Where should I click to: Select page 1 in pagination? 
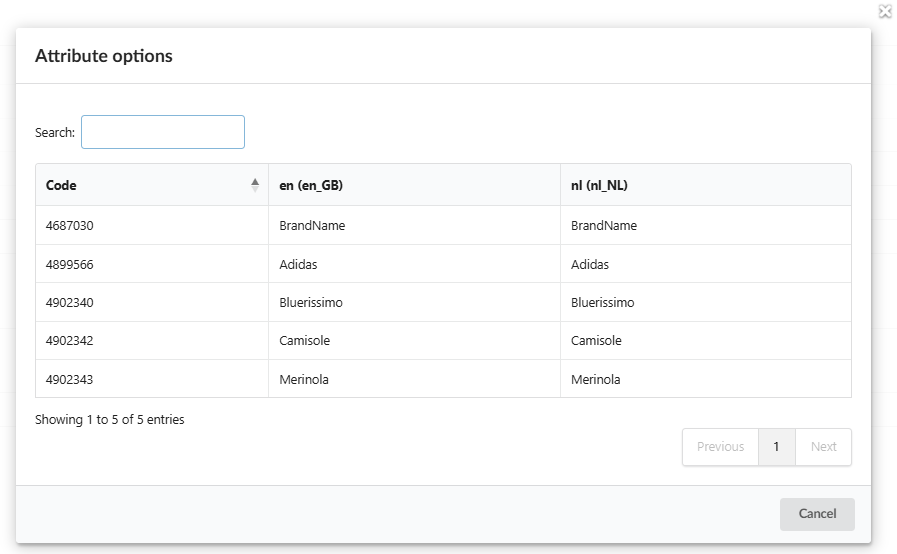pos(777,447)
